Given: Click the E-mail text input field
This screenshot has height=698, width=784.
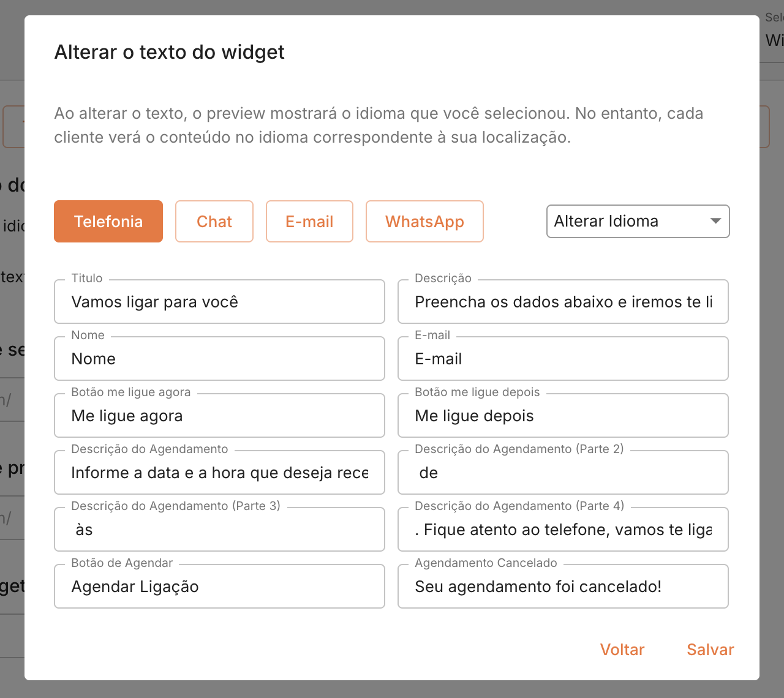Looking at the screenshot, I should pos(563,359).
